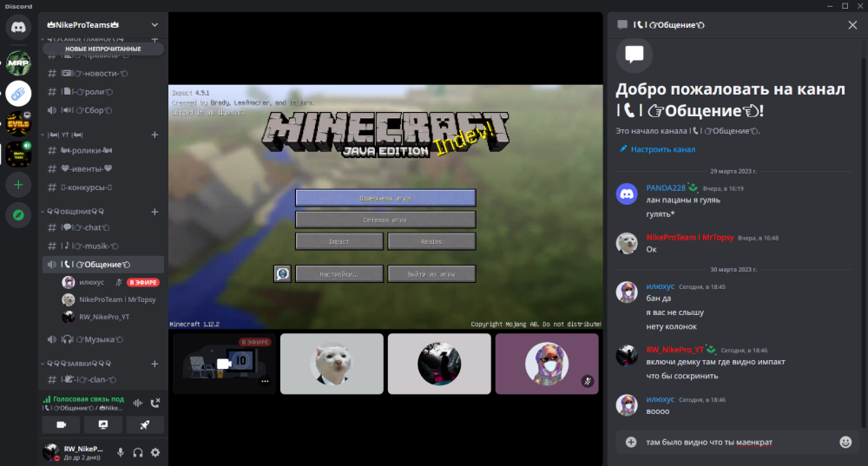Click Настроить канал link
868x466 pixels.
pyautogui.click(x=658, y=149)
